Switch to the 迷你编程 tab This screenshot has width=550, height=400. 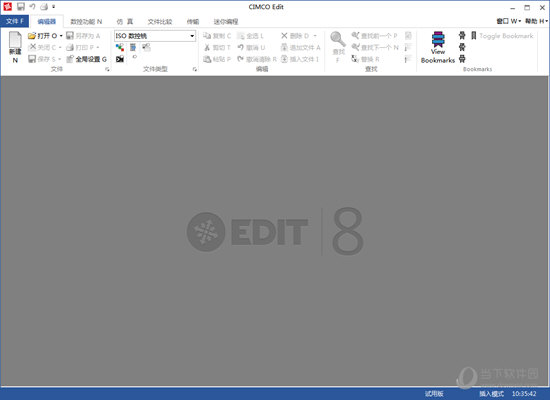(226, 21)
